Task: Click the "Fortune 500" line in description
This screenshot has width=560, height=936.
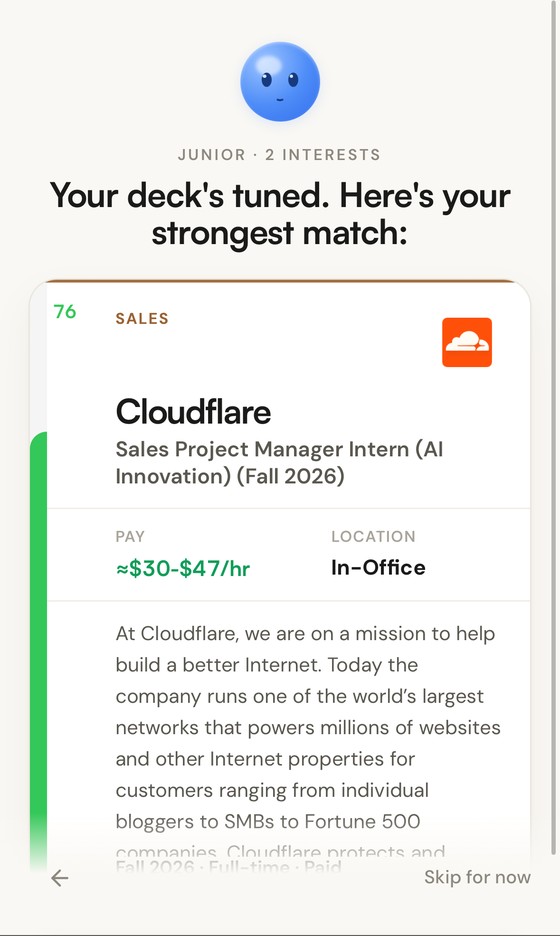Action: coord(268,821)
